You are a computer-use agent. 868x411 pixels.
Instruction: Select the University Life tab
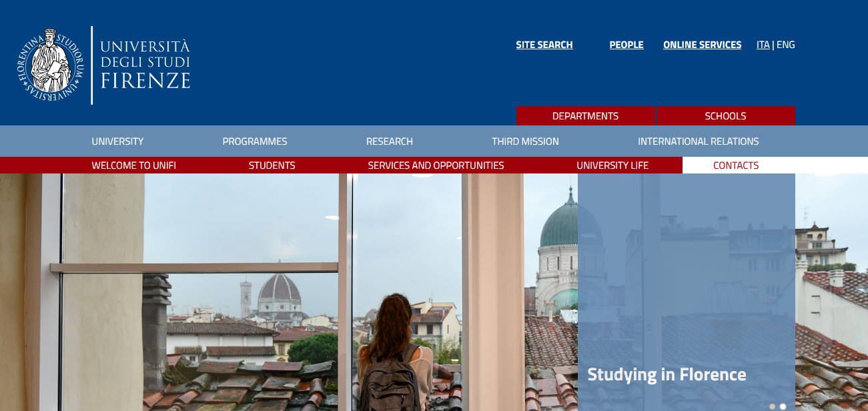(612, 165)
